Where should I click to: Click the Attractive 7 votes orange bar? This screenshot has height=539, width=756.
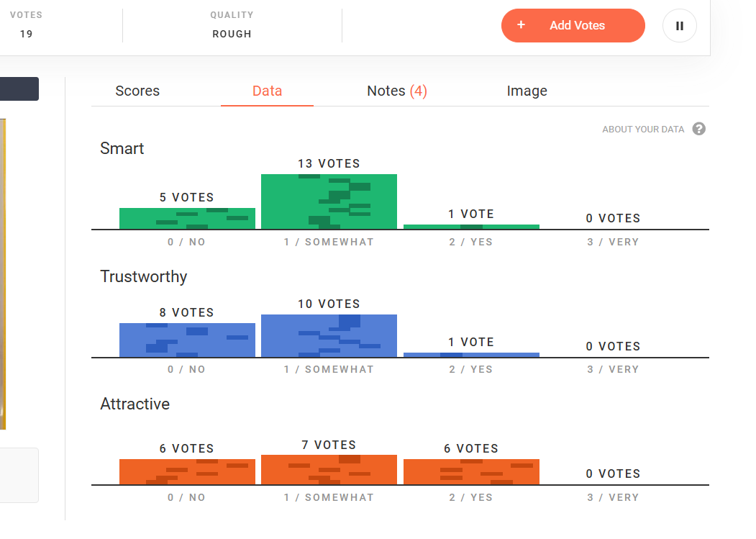click(329, 470)
